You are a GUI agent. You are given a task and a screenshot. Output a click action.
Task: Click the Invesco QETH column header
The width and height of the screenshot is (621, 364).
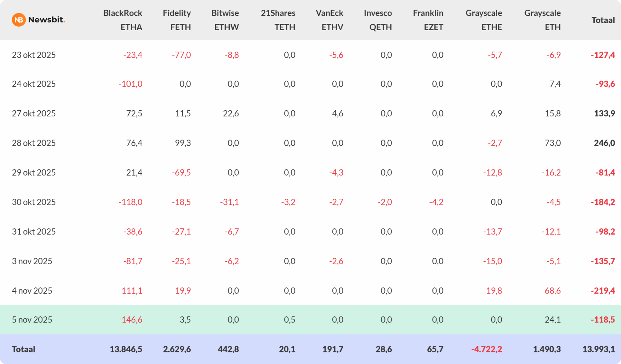tap(378, 20)
